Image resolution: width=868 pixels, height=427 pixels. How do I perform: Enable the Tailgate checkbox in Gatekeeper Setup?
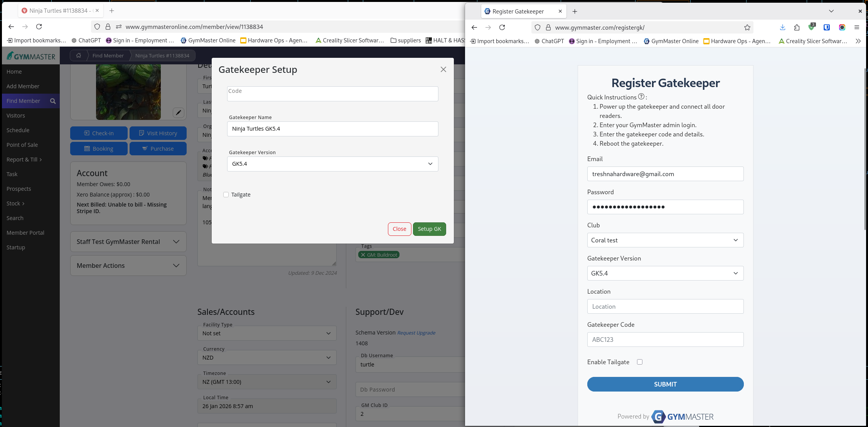click(226, 195)
